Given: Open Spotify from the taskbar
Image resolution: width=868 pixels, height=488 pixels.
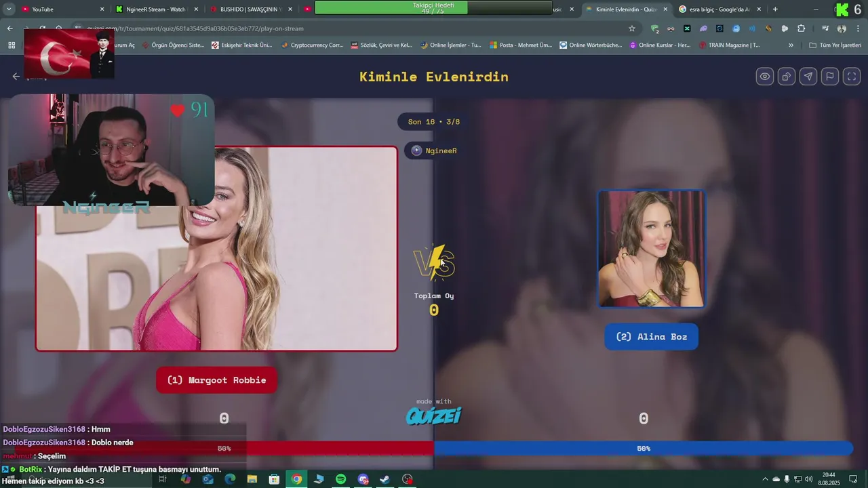Looking at the screenshot, I should [x=340, y=479].
